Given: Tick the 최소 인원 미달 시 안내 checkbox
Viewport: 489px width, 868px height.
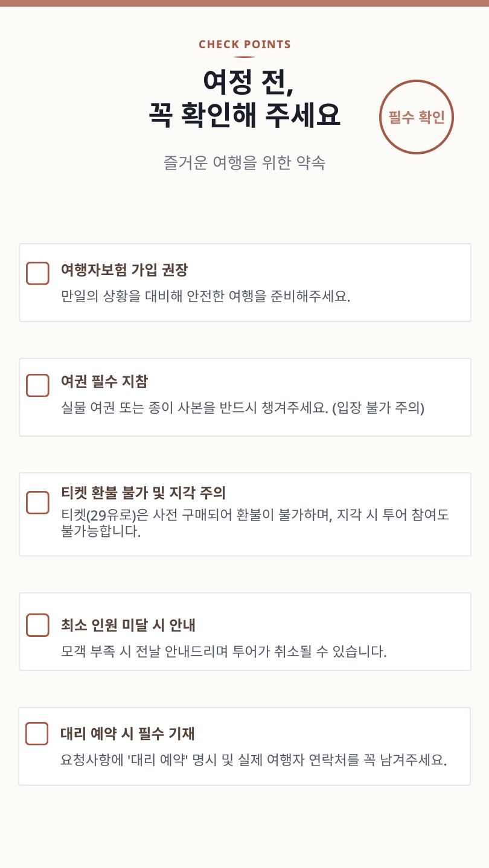Looking at the screenshot, I should [37, 625].
